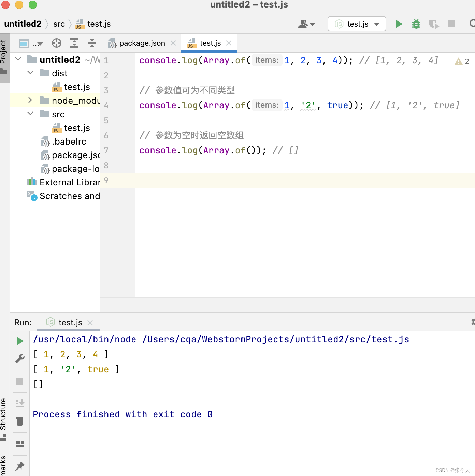Click the select opened file crosshair icon
This screenshot has height=476, width=475.
click(57, 43)
